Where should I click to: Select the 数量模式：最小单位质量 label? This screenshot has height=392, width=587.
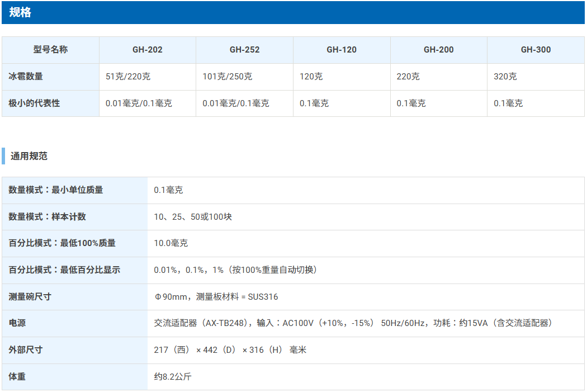click(x=56, y=190)
